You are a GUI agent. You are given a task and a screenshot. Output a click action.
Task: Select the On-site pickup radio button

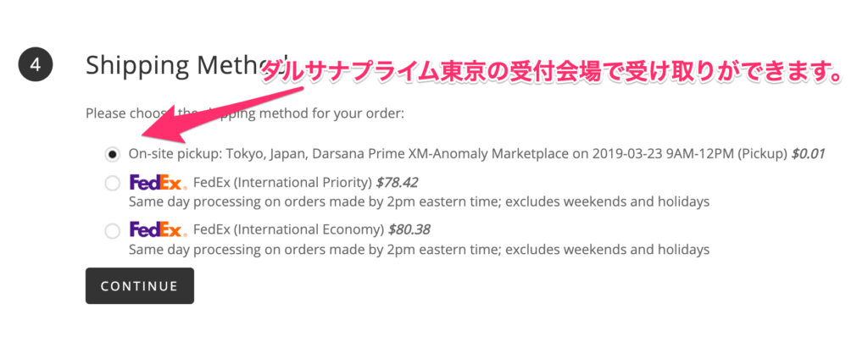pos(113,155)
